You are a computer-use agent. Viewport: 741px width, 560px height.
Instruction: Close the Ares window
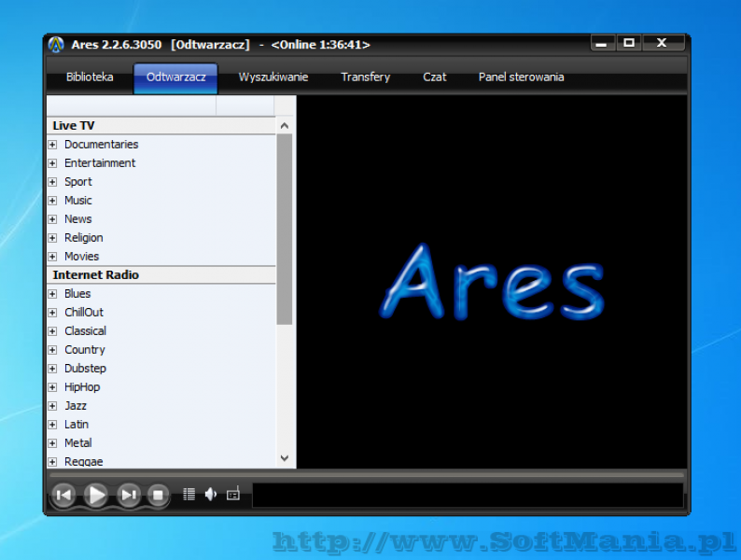click(x=662, y=44)
